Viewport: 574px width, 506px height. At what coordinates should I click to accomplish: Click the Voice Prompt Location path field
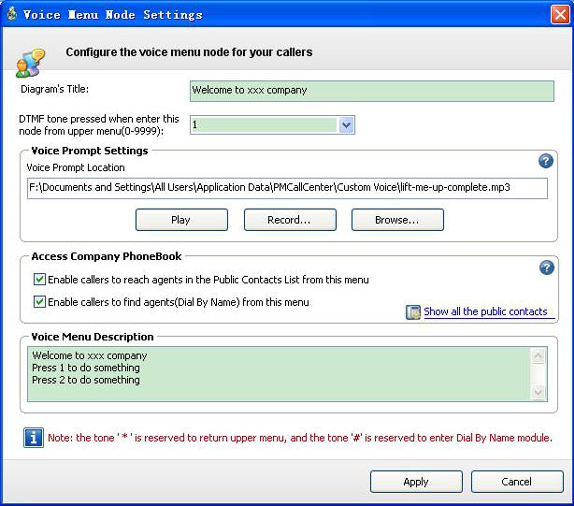[287, 188]
